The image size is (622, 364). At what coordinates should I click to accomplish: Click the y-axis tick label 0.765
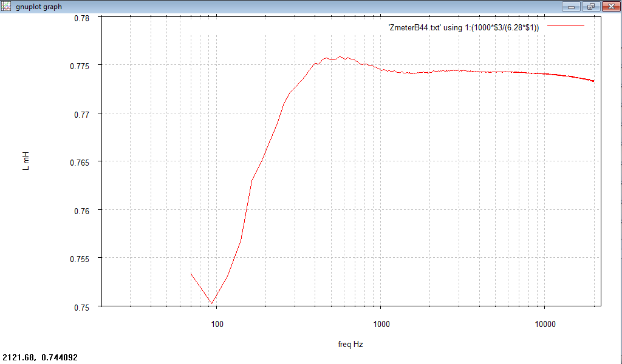[x=80, y=163]
